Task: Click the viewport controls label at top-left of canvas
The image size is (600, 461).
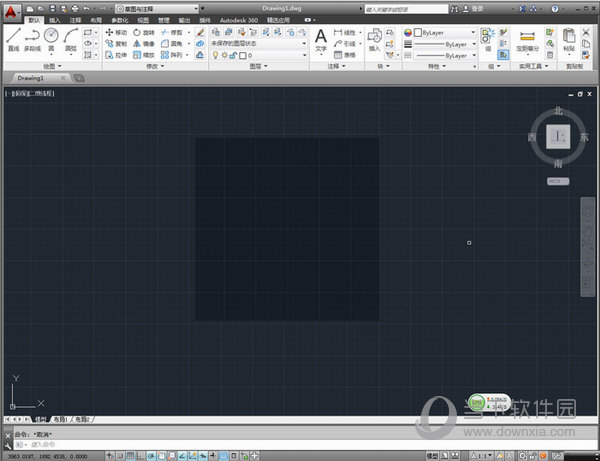Action: tap(30, 93)
